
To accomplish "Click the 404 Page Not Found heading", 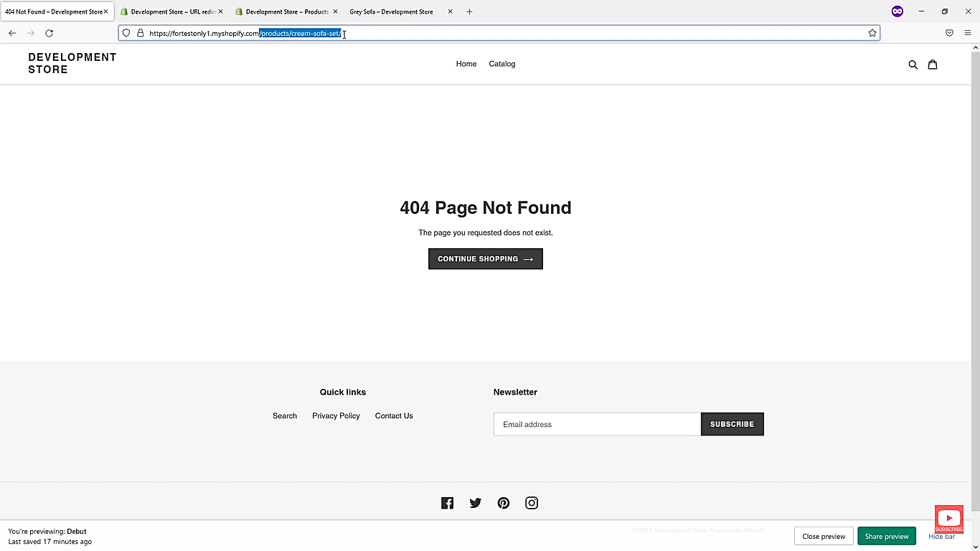I will (x=486, y=208).
